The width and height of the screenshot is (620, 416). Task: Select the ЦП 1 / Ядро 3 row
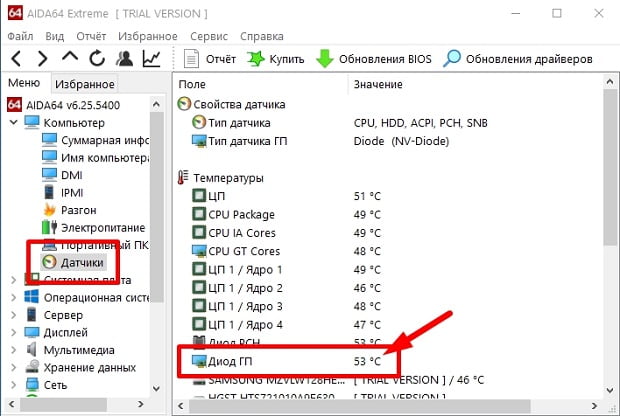click(286, 306)
